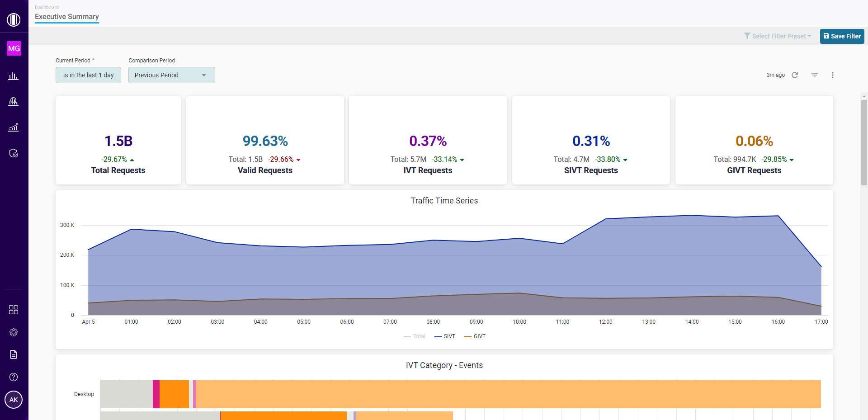Click the verification badge sidebar icon
The width and height of the screenshot is (868, 420).
click(x=14, y=153)
